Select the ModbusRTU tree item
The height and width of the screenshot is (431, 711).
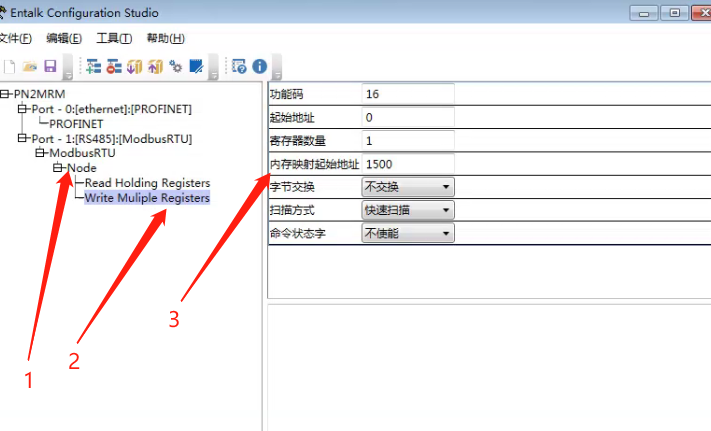pos(82,153)
